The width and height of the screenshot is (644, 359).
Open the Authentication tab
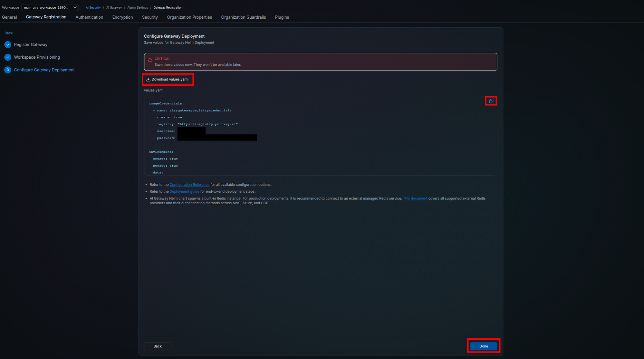(x=89, y=17)
